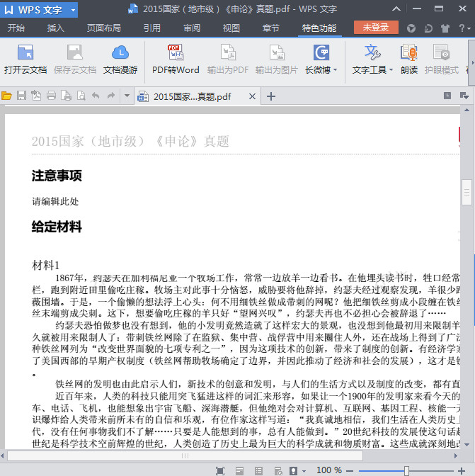Click the zoom out minus button

(350, 471)
